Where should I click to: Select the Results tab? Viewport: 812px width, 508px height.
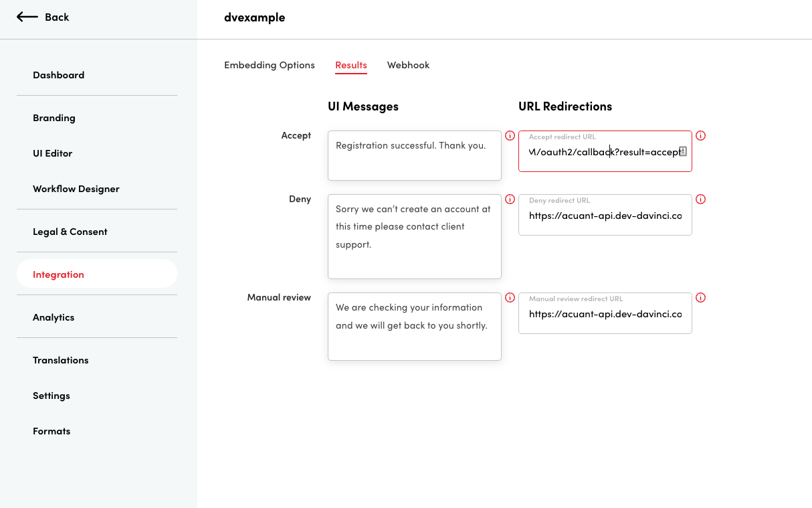(350, 65)
